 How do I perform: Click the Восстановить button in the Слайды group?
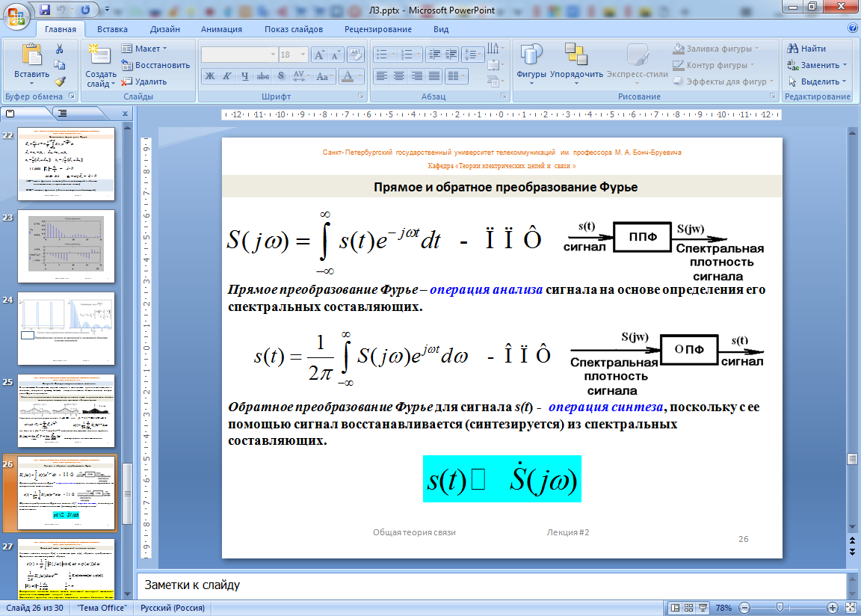[x=155, y=65]
